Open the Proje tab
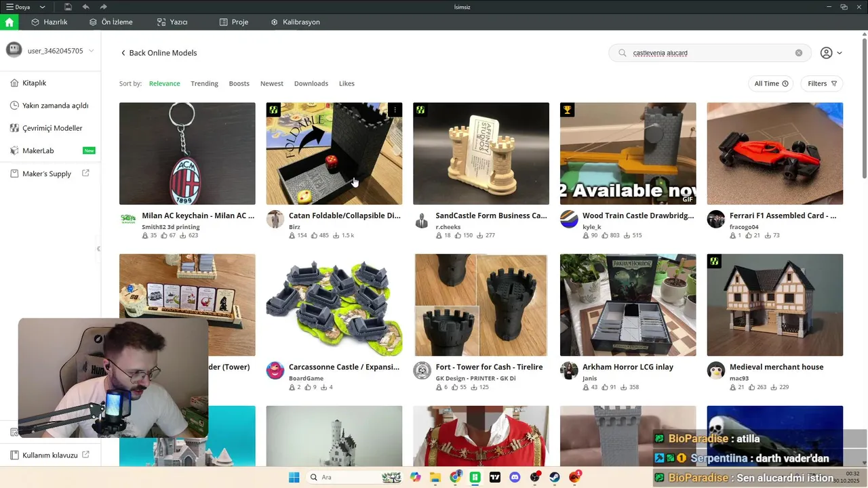Screen dimensions: 868x488 click(x=234, y=22)
